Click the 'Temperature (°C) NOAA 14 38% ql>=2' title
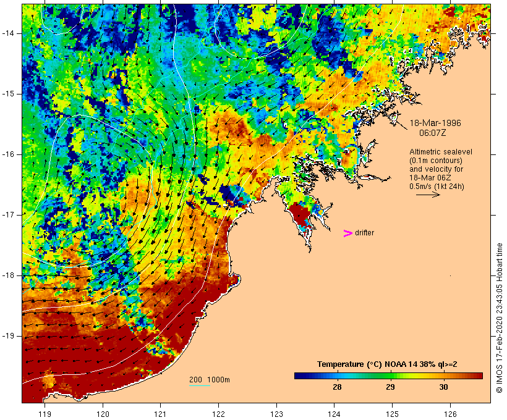The width and height of the screenshot is (507, 420). [x=387, y=364]
